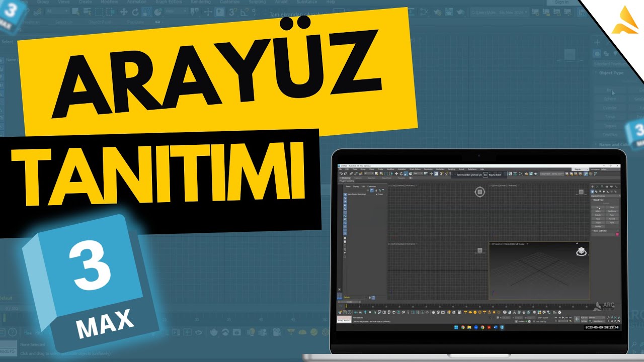The height and width of the screenshot is (362, 644).
Task: Click the time slider showing 0 / 100
Action: pos(348,302)
